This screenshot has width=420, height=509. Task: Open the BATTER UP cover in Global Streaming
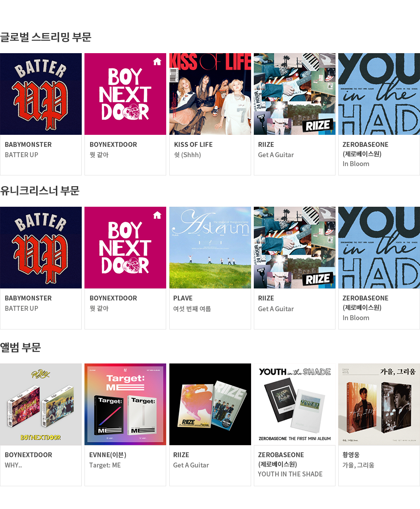point(41,94)
